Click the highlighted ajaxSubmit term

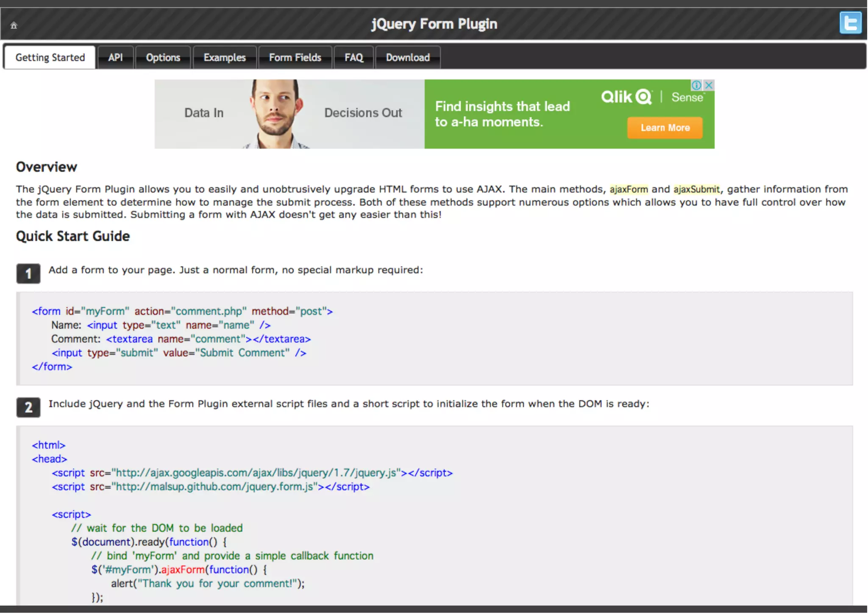click(696, 189)
